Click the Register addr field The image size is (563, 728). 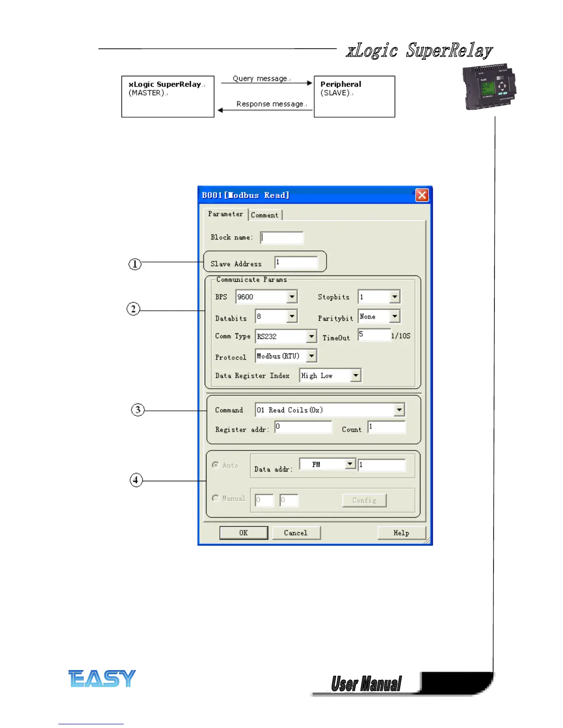(x=303, y=427)
